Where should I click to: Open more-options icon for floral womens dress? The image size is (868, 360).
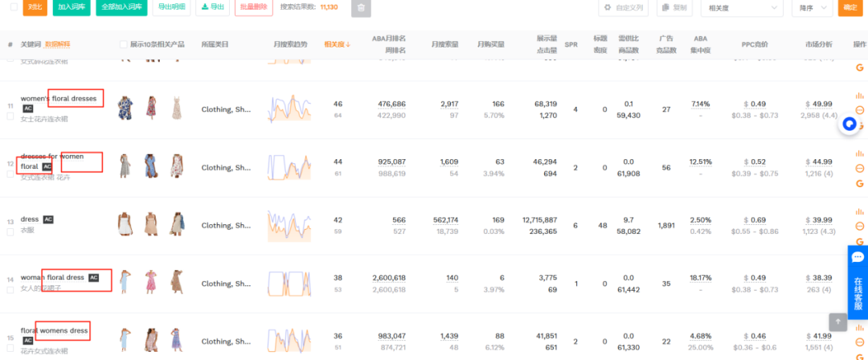click(x=860, y=342)
